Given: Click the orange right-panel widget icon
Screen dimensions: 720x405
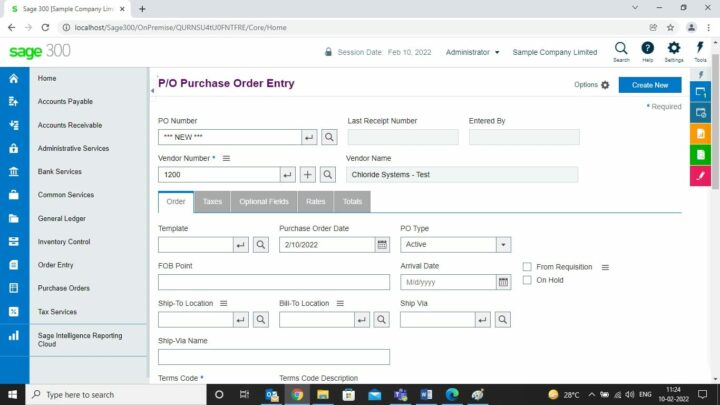Looking at the screenshot, I should tap(700, 134).
